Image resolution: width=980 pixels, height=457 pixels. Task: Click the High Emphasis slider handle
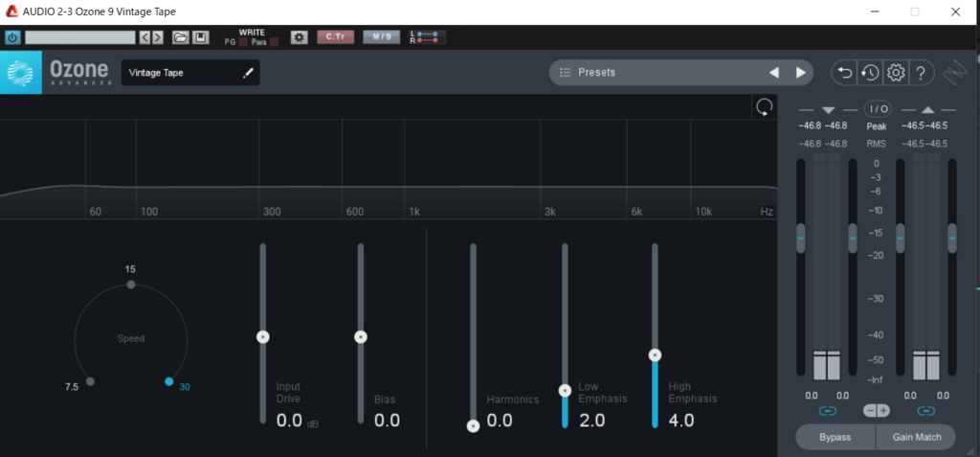(x=655, y=354)
